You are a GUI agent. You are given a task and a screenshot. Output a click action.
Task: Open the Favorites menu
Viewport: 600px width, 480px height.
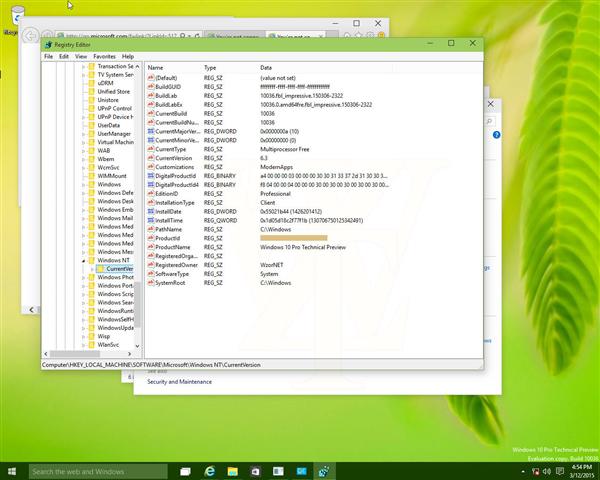pyautogui.click(x=104, y=56)
